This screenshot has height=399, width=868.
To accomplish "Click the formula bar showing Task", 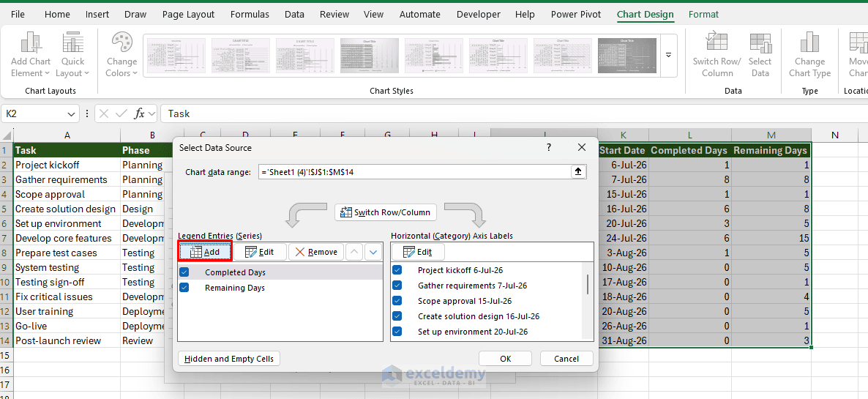I will [x=514, y=113].
